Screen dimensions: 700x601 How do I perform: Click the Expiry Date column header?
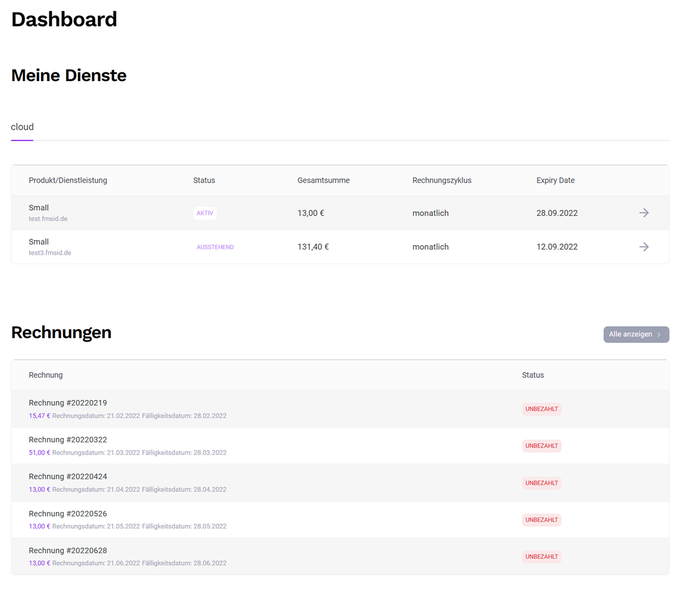click(x=555, y=180)
